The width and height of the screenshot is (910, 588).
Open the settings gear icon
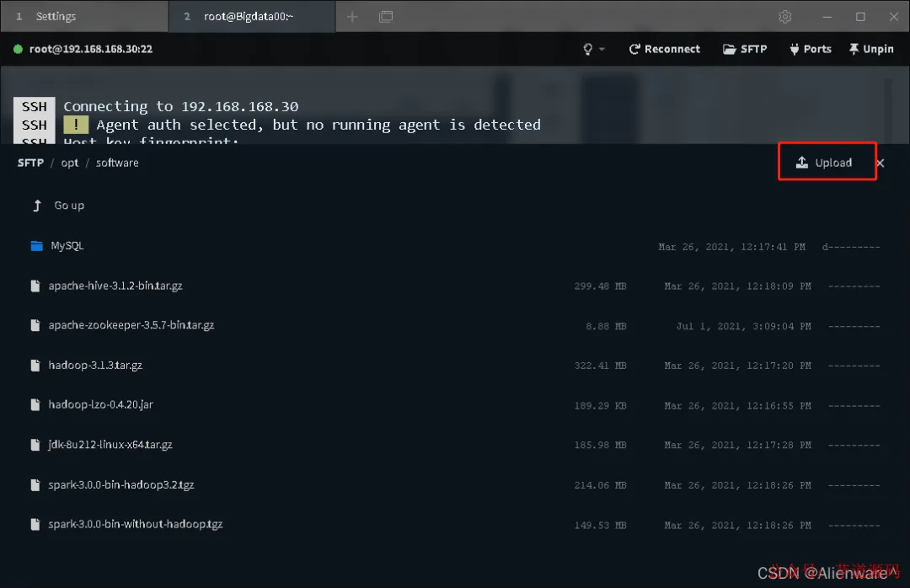click(x=784, y=17)
